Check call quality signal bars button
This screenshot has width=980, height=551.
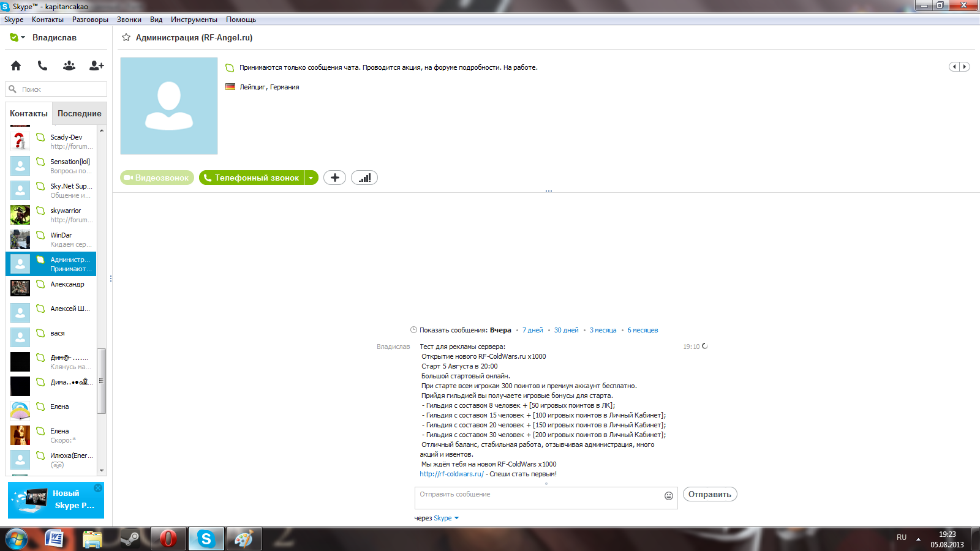pyautogui.click(x=364, y=178)
